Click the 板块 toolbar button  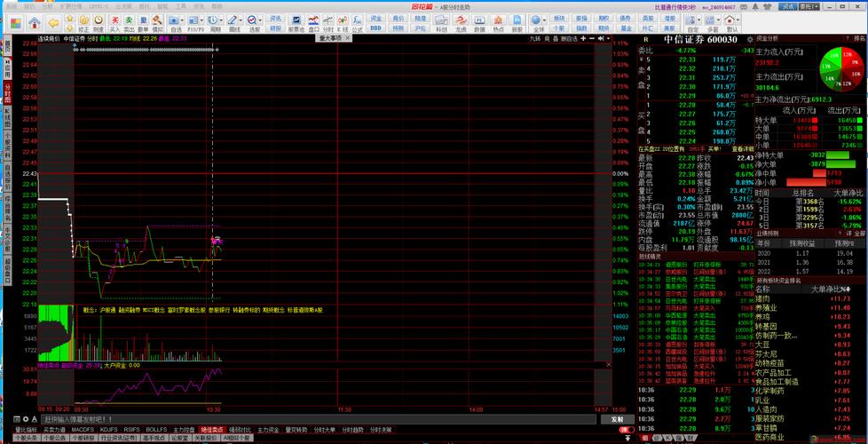click(x=558, y=19)
